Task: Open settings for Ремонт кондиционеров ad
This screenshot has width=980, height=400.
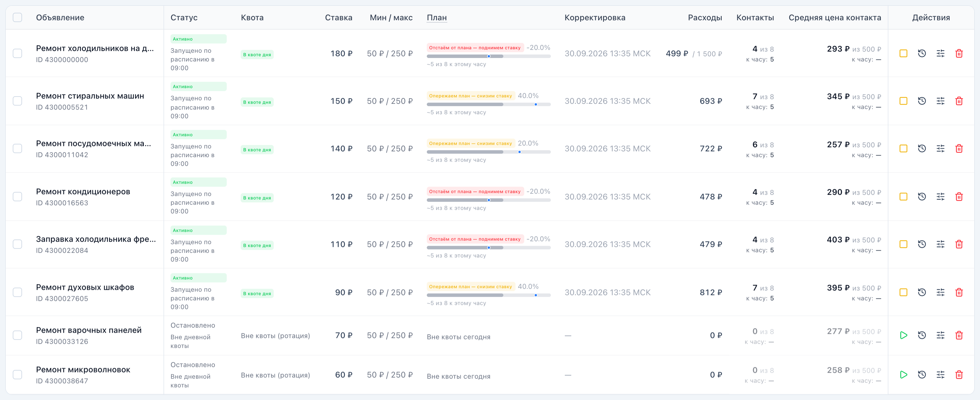Action: click(x=940, y=197)
